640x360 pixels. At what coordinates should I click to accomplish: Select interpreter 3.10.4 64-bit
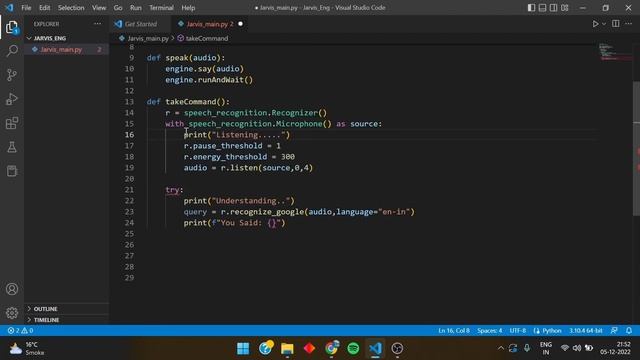(x=586, y=331)
